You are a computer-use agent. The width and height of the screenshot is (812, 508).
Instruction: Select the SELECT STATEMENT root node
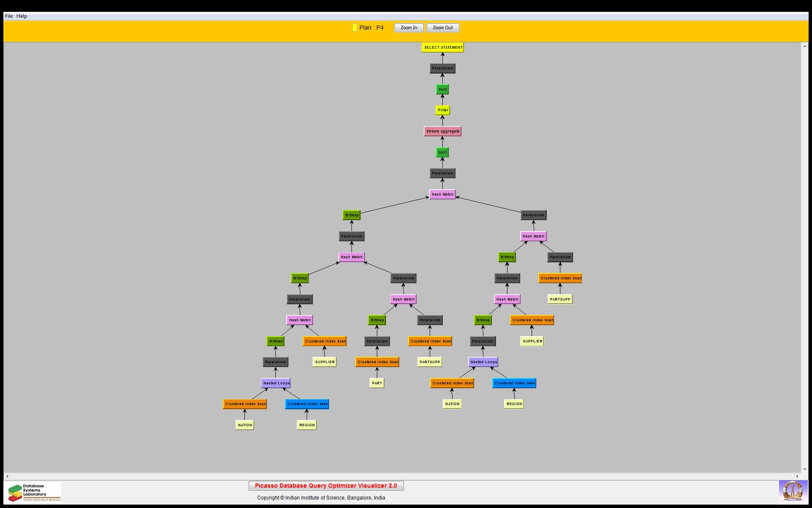click(x=443, y=47)
